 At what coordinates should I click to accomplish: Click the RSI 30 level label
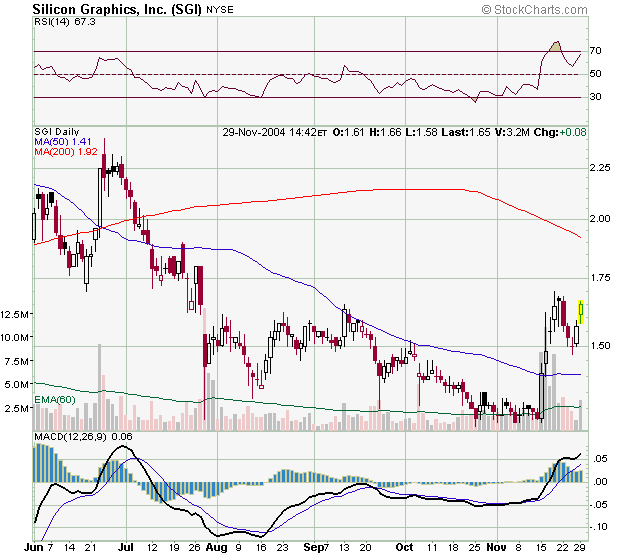pyautogui.click(x=595, y=96)
